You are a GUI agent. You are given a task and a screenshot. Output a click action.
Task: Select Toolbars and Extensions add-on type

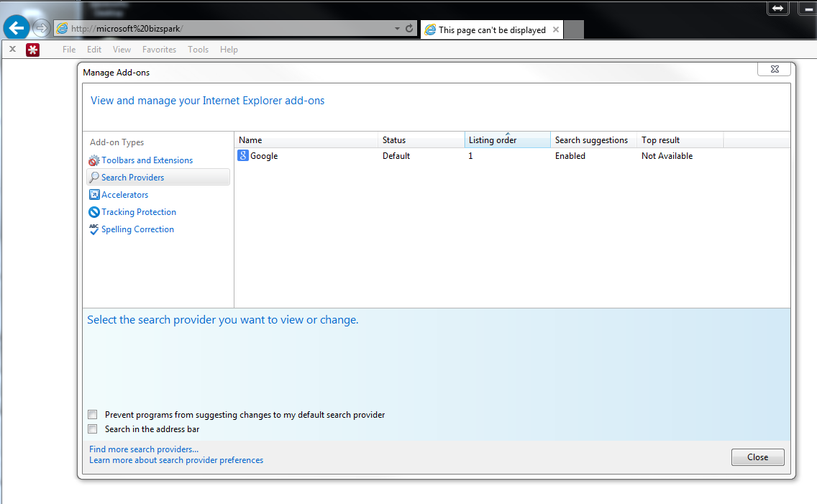coord(147,160)
